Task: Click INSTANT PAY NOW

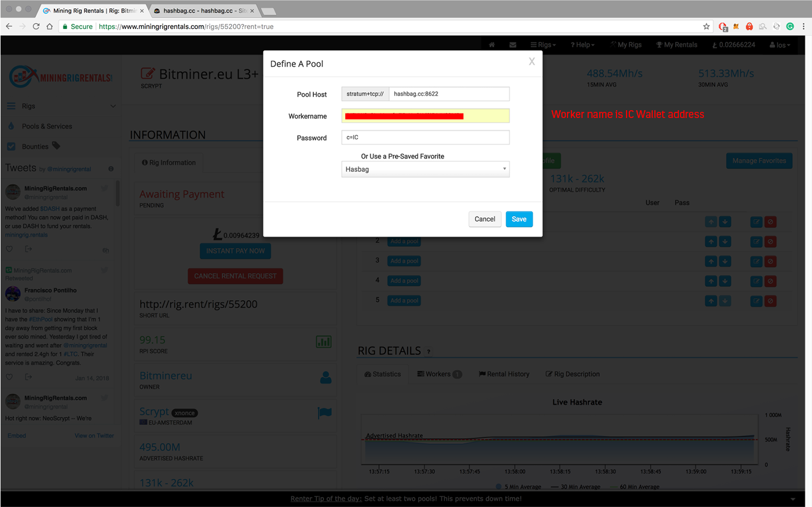Action: (236, 251)
